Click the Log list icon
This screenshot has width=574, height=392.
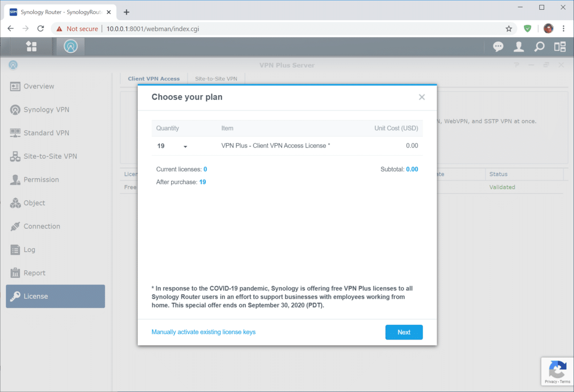[x=15, y=250]
